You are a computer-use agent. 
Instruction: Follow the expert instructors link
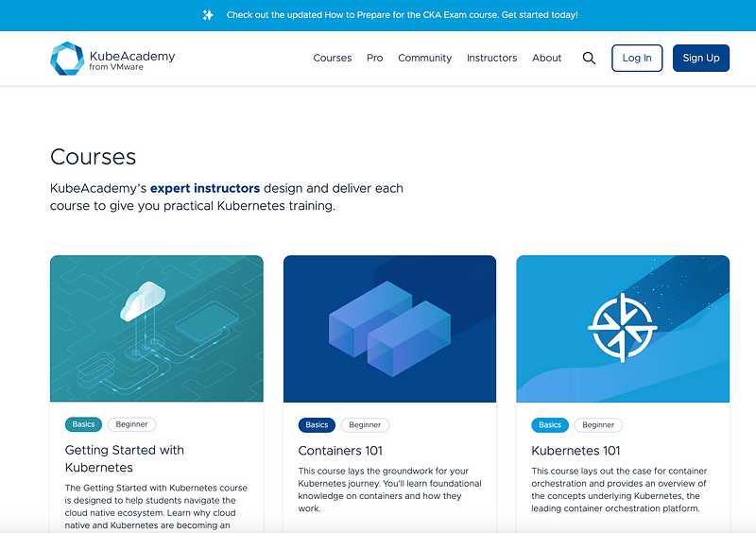click(x=205, y=188)
